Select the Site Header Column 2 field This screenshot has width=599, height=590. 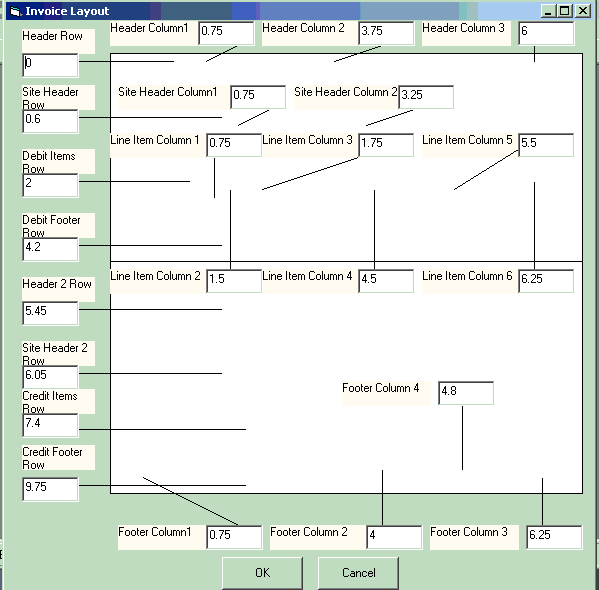pyautogui.click(x=426, y=97)
